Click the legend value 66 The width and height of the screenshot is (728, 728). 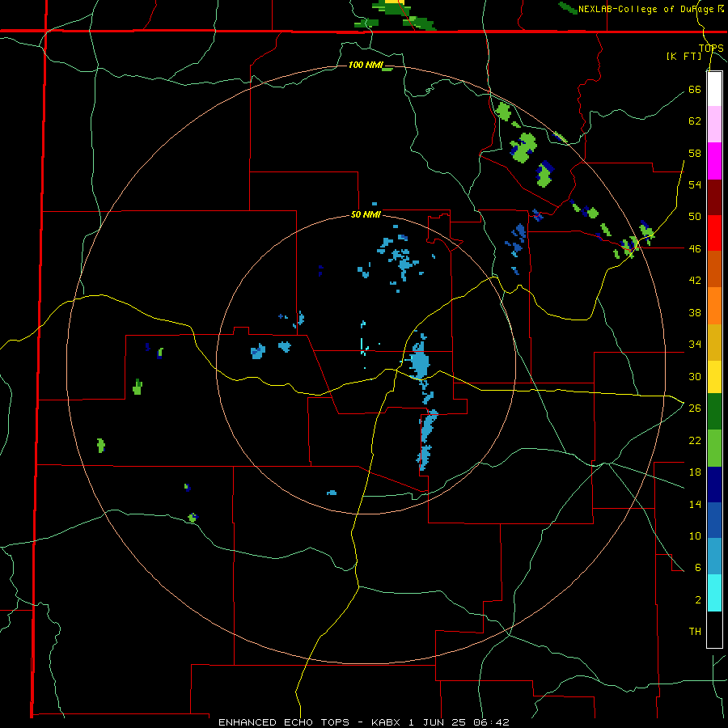point(695,89)
